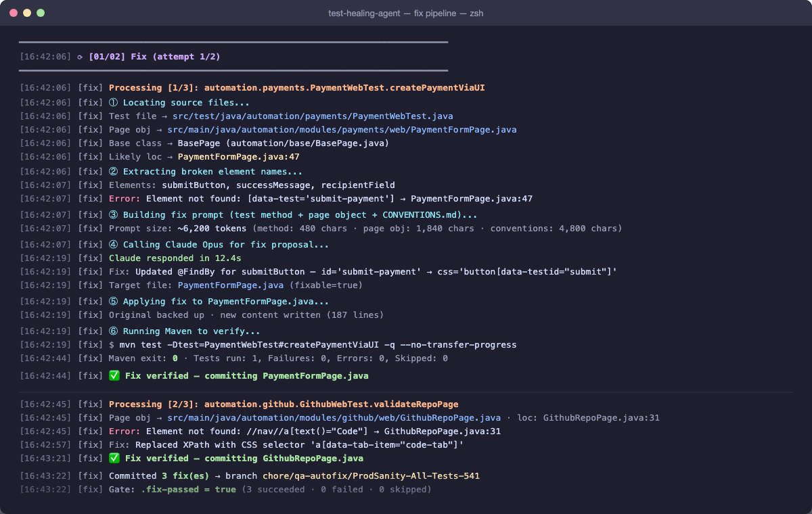Viewport: 812px width, 514px height.
Task: Click 'automation.github.GithubWebTest.validateRepoPage' test name
Action: pos(332,404)
